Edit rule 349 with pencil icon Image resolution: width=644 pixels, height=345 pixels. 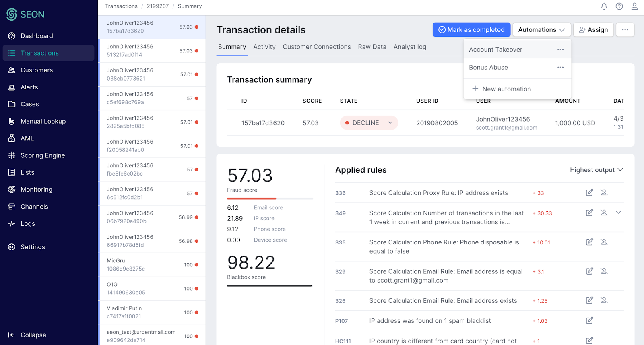pyautogui.click(x=589, y=213)
